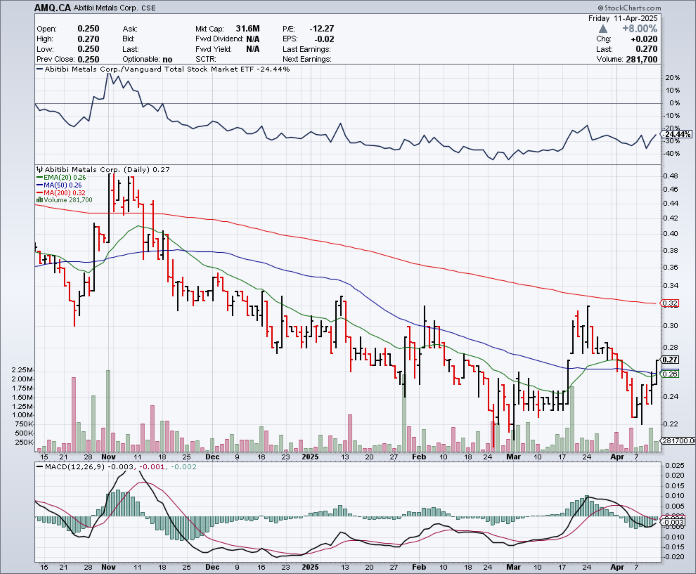This screenshot has width=696, height=574.
Task: Click the volume bars icon in the legend
Action: pos(38,200)
